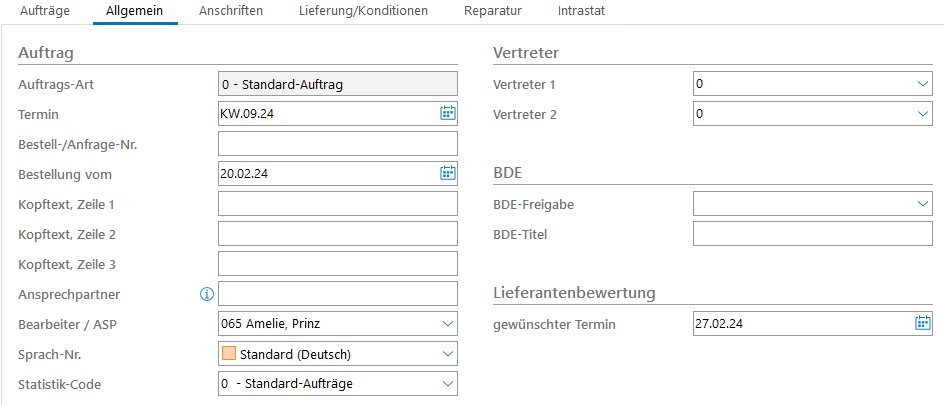Open the Anschriften tab
The image size is (944, 405).
232,11
